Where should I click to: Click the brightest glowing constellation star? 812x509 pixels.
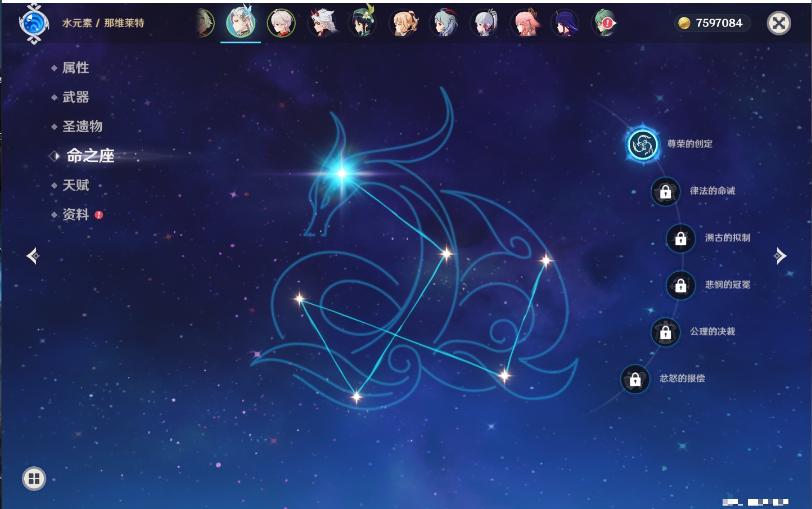point(341,173)
